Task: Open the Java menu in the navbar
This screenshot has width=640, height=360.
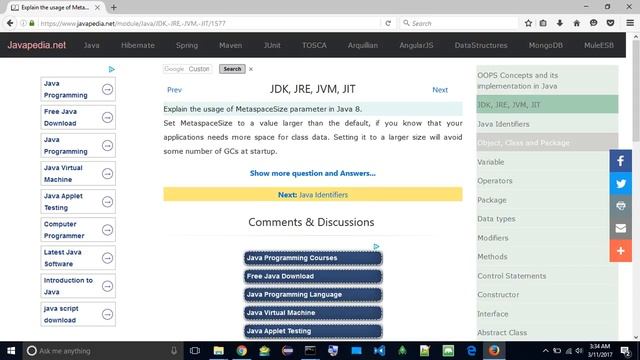Action: pyautogui.click(x=91, y=45)
